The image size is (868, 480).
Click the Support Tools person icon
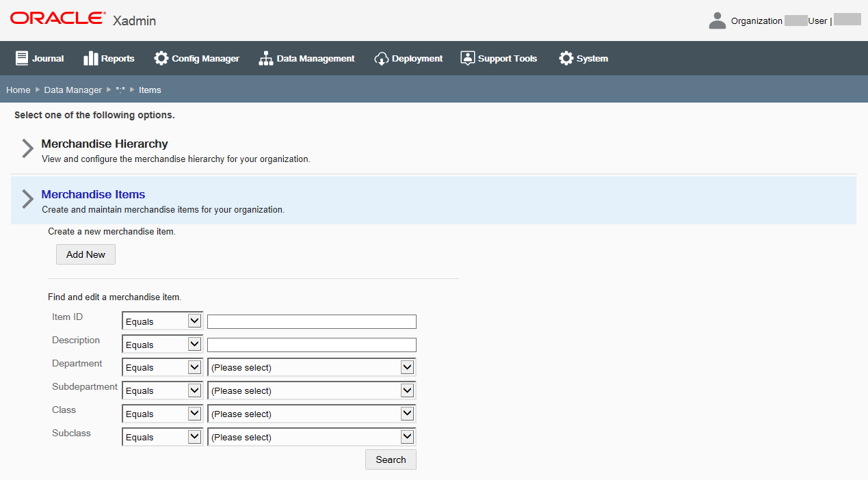pyautogui.click(x=468, y=58)
